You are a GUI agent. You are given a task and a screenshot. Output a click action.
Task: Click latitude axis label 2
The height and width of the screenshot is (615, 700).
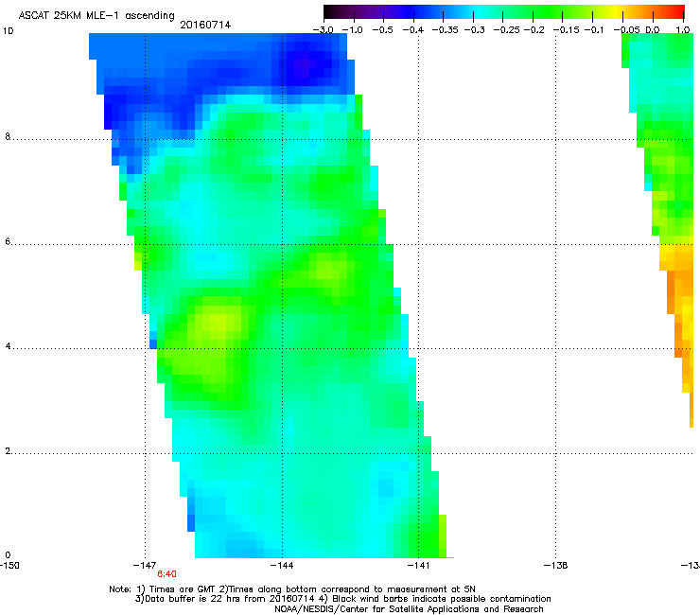(8, 451)
